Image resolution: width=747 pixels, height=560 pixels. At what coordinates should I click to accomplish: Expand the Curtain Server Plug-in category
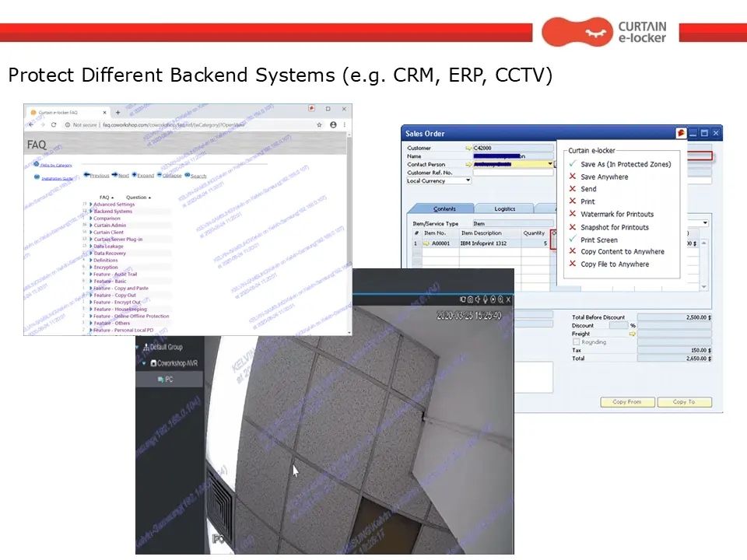point(90,239)
